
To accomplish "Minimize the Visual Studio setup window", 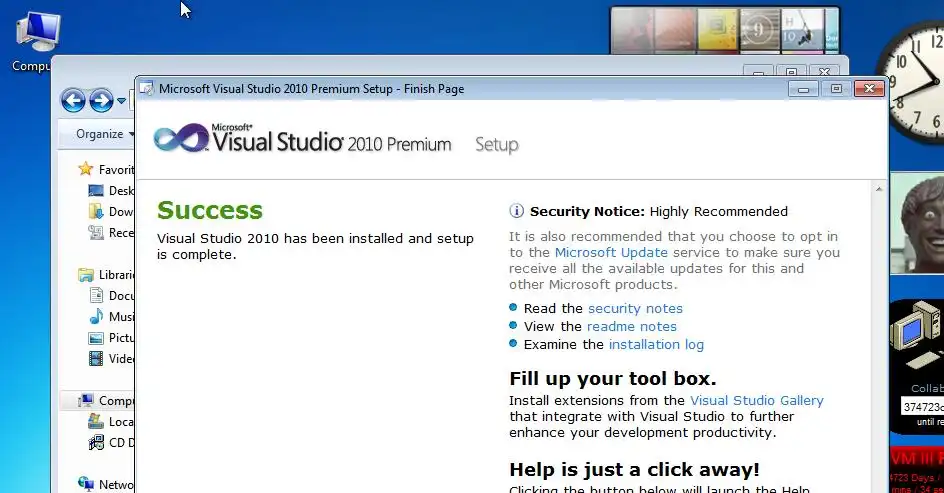I will (x=804, y=89).
